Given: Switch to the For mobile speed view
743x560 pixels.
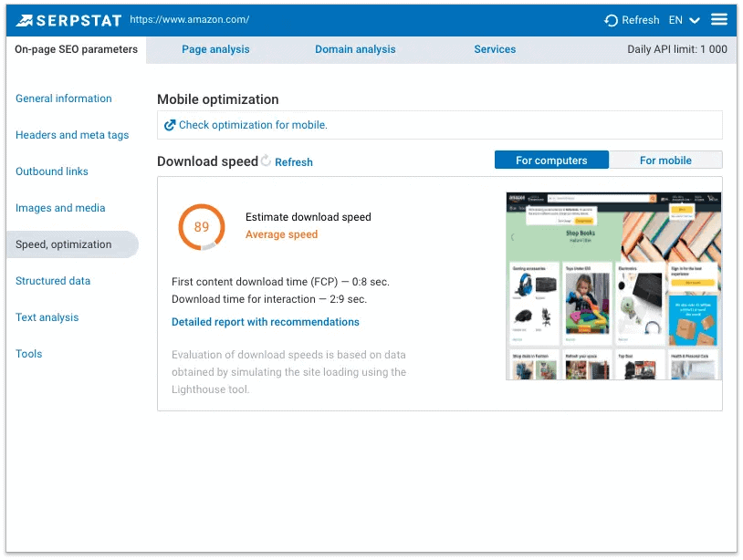Looking at the screenshot, I should (x=666, y=160).
